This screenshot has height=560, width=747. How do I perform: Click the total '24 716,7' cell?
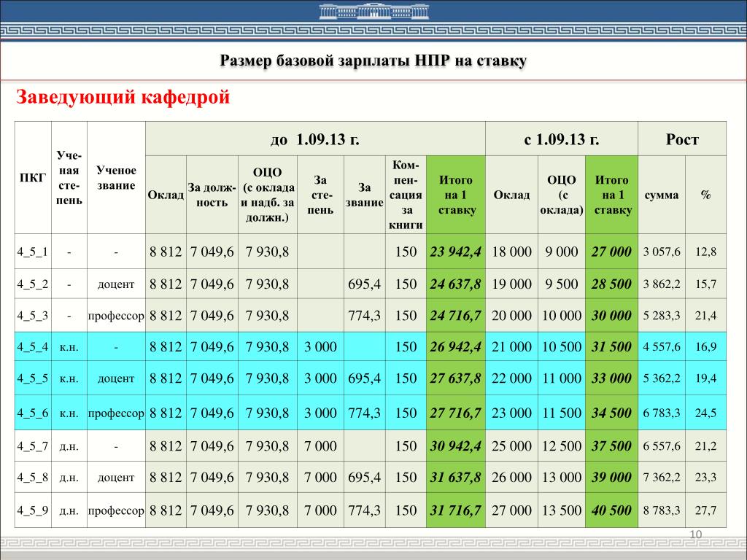455,315
